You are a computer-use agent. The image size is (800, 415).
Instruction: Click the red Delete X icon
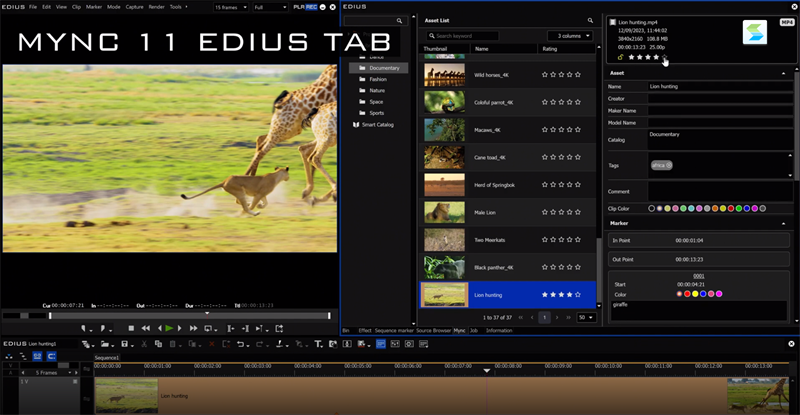pyautogui.click(x=212, y=344)
